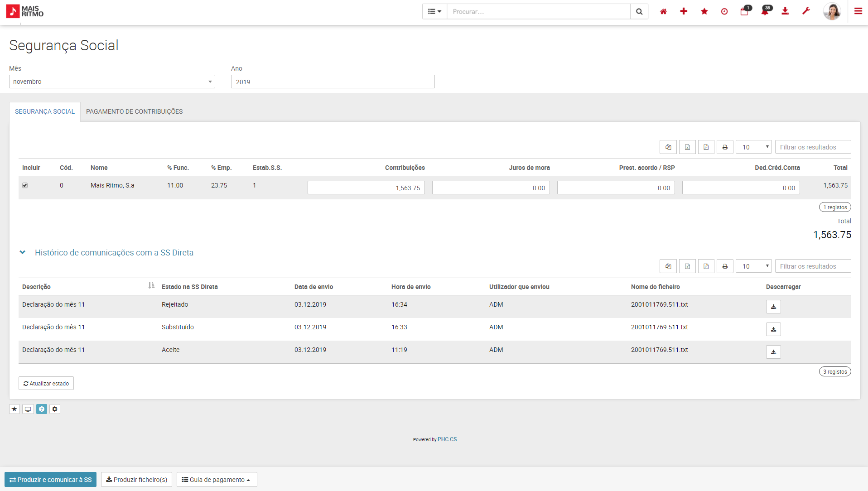This screenshot has height=491, width=868.
Task: Click the Mais Ritmo logo
Action: 25,11
